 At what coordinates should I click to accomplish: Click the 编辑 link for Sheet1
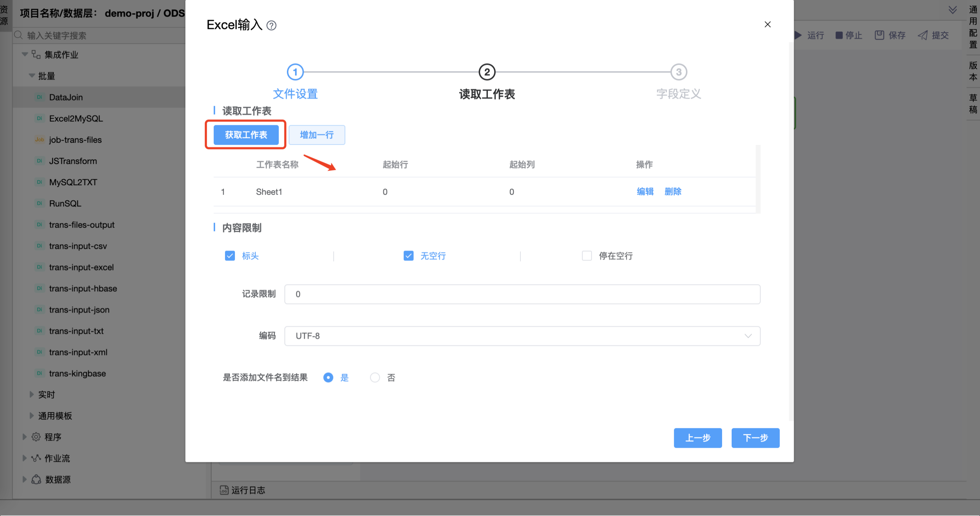(x=645, y=192)
